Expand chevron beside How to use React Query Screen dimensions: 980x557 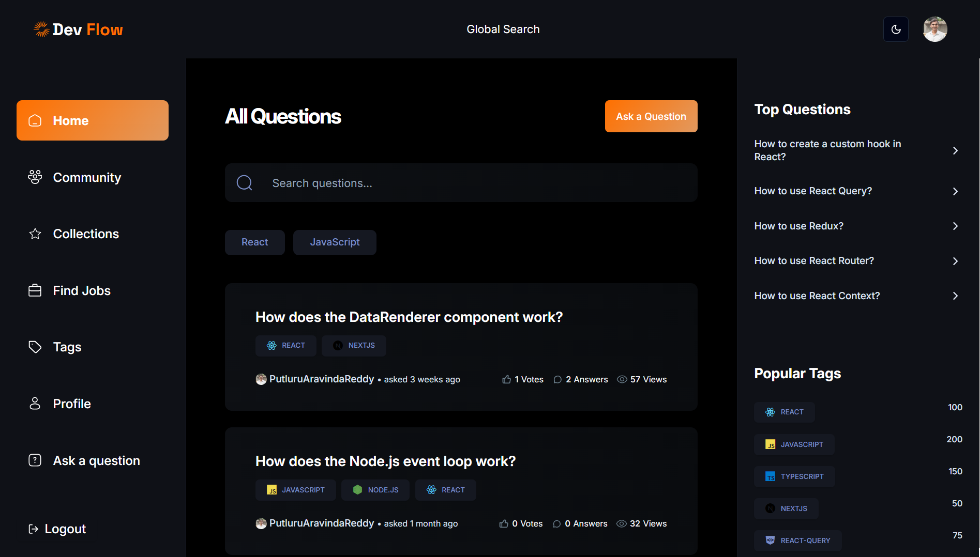(x=955, y=191)
